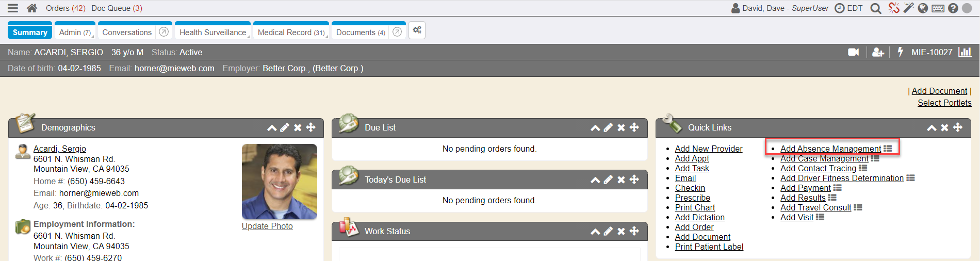Click the add-user icon in patient header
980x261 pixels.
point(878,52)
